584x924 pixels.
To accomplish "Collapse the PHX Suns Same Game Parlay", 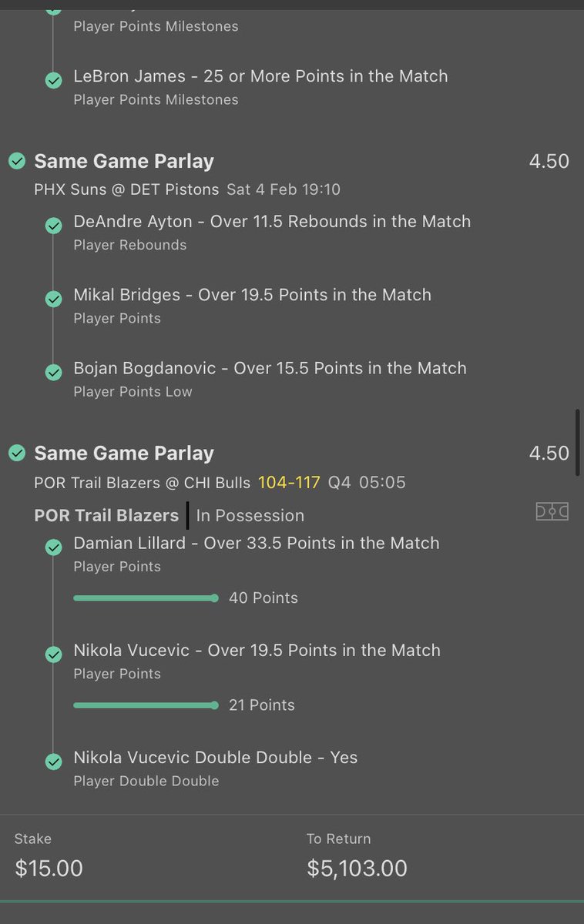I will [x=124, y=161].
